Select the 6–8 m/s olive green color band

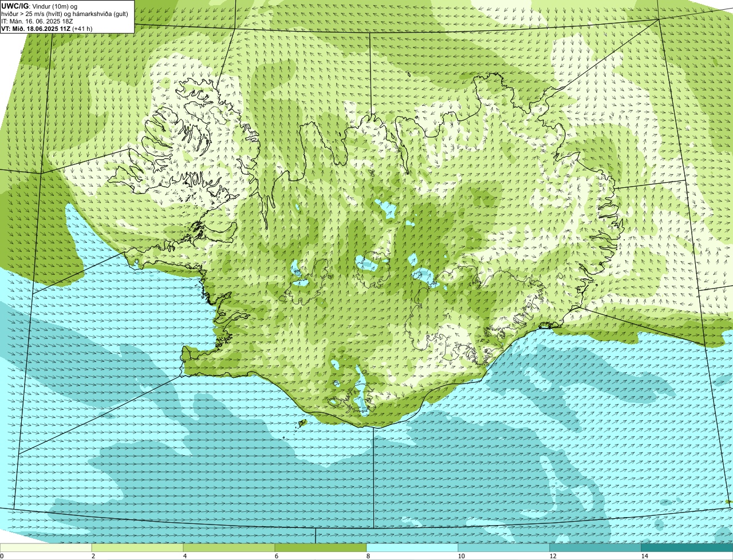(321, 547)
